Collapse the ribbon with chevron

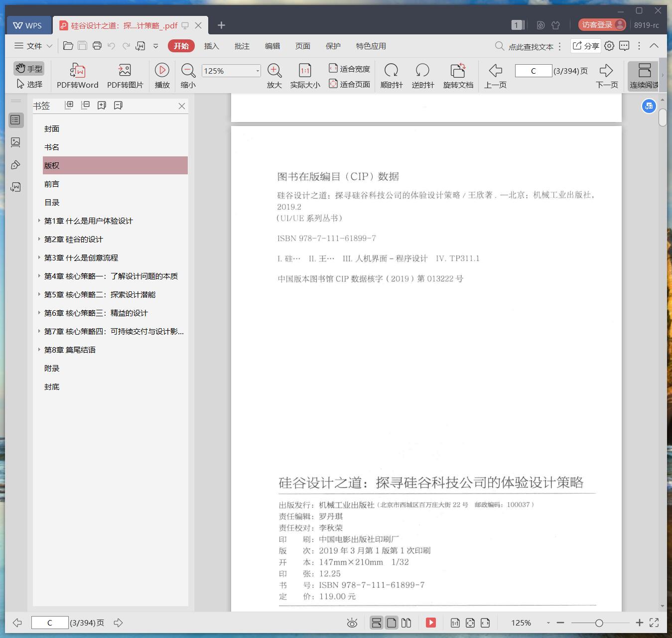pyautogui.click(x=654, y=46)
